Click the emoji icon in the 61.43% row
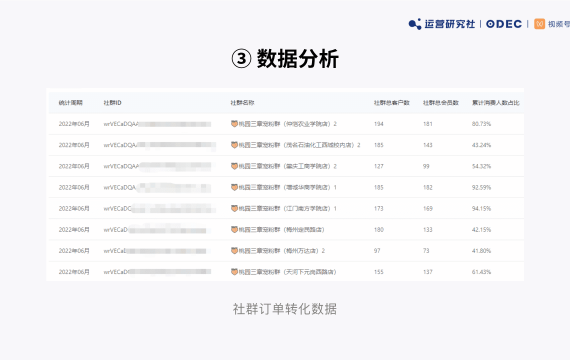The height and width of the screenshot is (360, 570). pyautogui.click(x=234, y=272)
